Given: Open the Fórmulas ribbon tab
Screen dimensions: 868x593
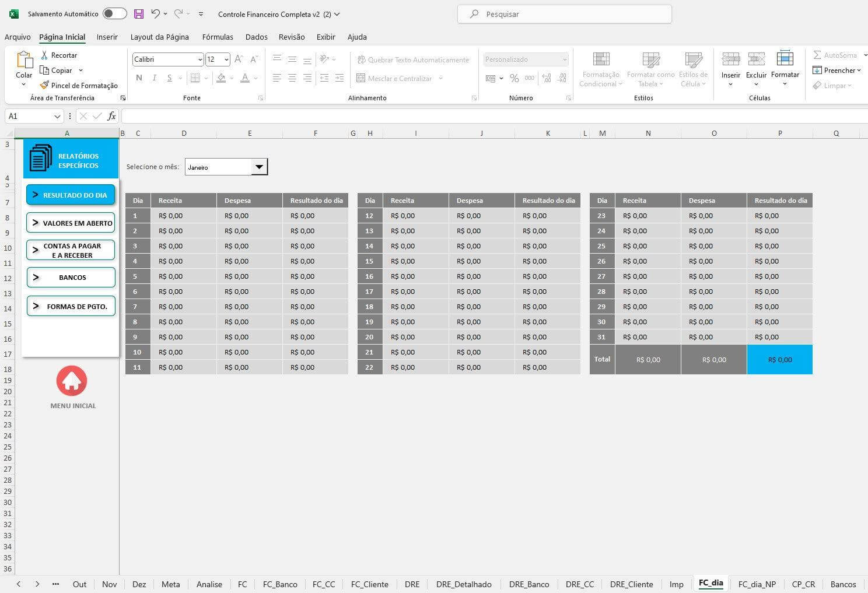Looking at the screenshot, I should pos(218,37).
